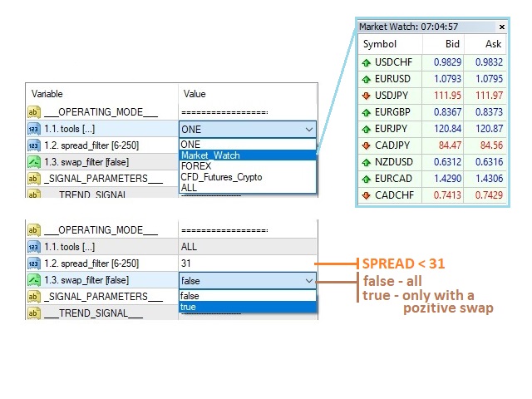Select true in swap_filter option list

click(248, 307)
